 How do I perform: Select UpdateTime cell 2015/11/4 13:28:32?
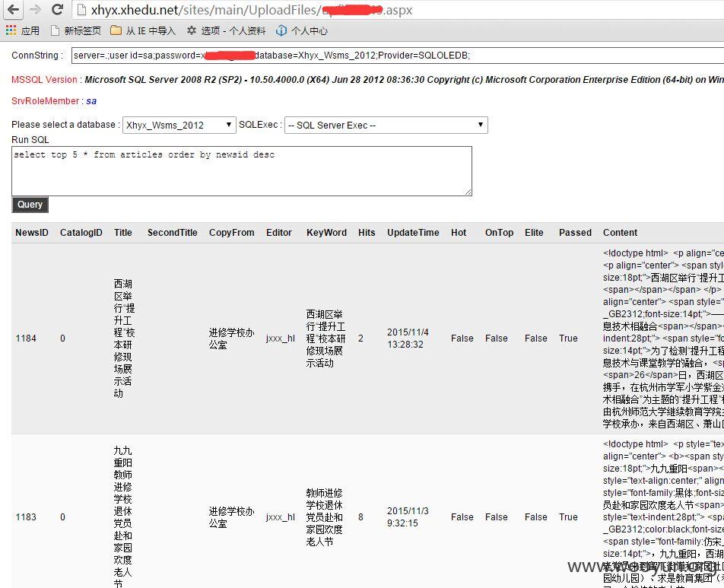(x=408, y=338)
